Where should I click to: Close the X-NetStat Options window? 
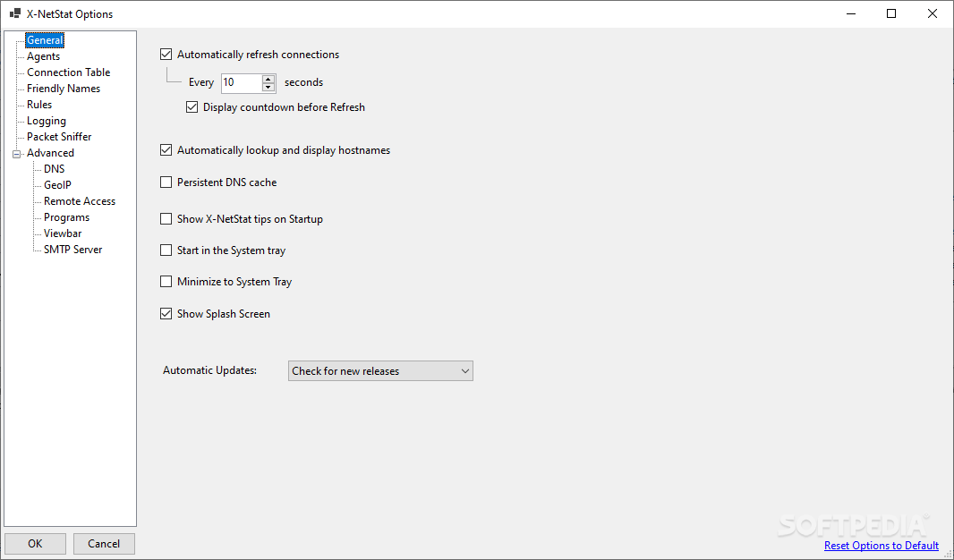coord(933,13)
